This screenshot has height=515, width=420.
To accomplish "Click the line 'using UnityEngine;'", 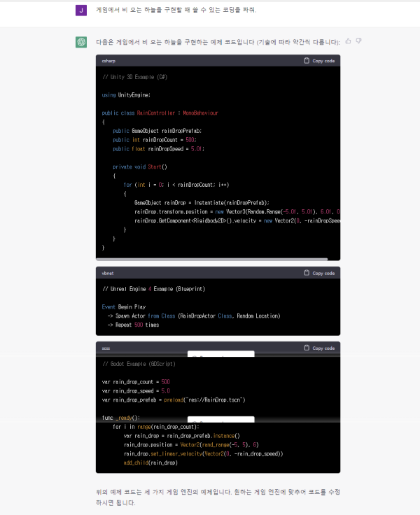I will [x=126, y=95].
